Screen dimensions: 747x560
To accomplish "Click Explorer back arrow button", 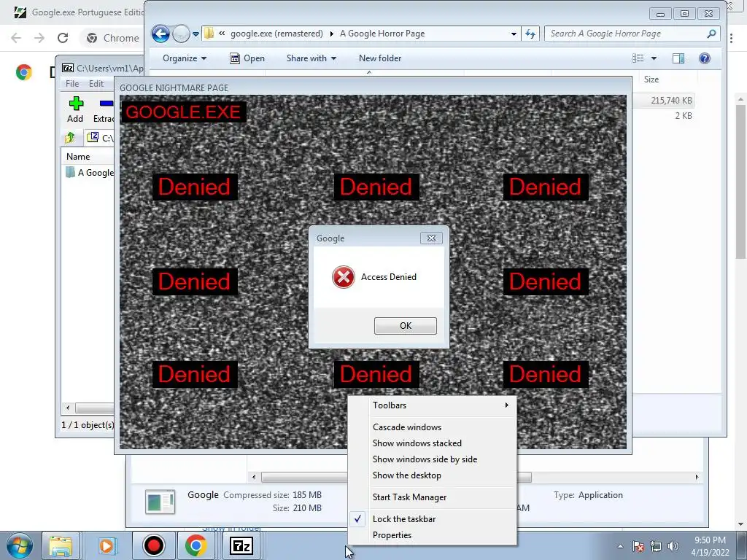I will click(160, 34).
